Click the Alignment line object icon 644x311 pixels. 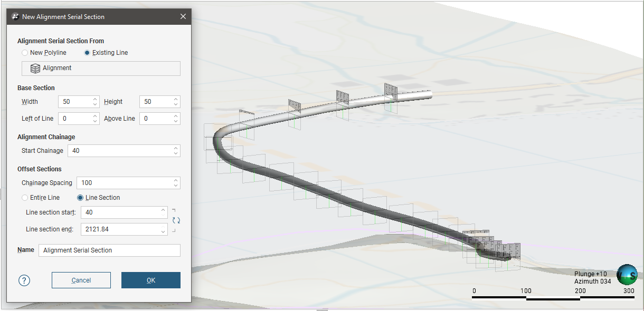click(x=35, y=69)
